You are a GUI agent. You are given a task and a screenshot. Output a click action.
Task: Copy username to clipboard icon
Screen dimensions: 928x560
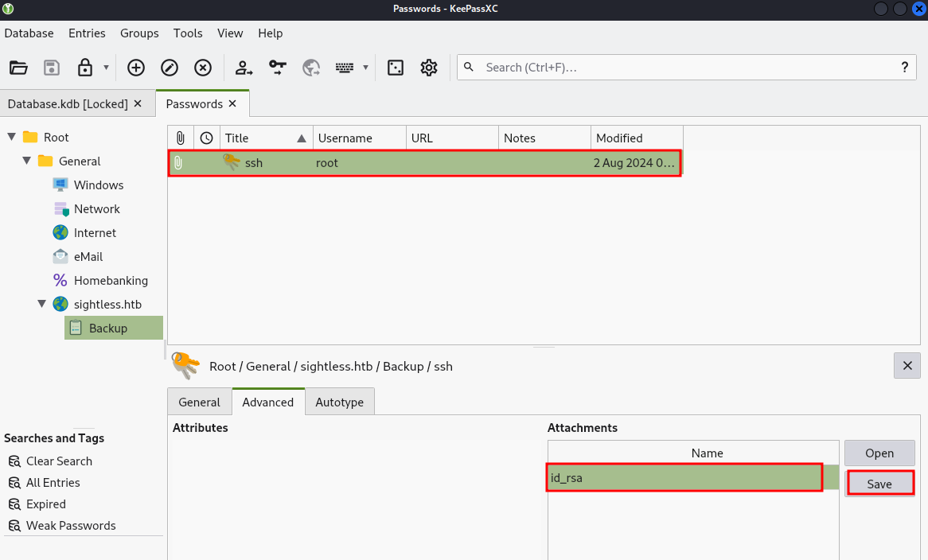point(244,68)
